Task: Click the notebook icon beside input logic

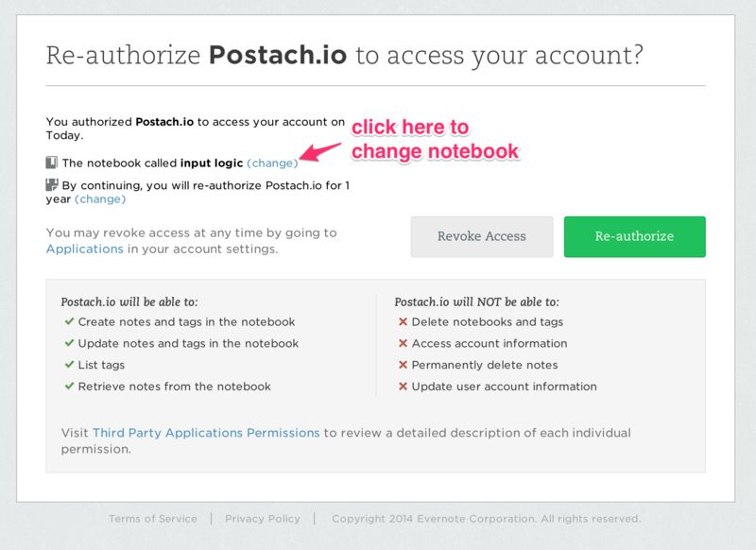Action: [52, 163]
